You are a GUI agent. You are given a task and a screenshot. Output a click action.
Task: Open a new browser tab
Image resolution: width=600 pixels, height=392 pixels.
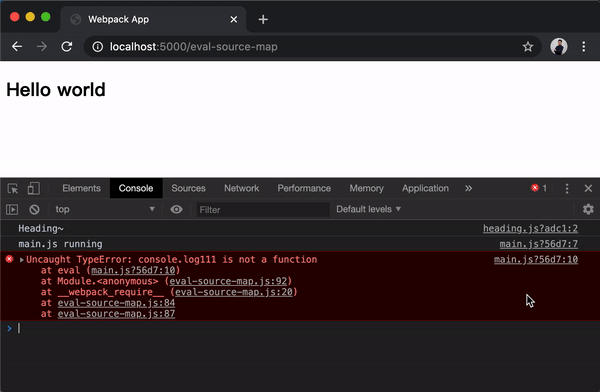tap(263, 19)
